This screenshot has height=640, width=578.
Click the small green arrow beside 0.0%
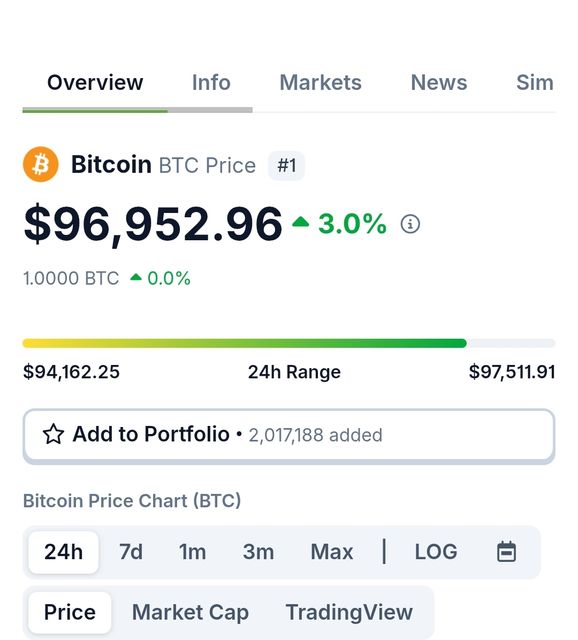coord(136,278)
